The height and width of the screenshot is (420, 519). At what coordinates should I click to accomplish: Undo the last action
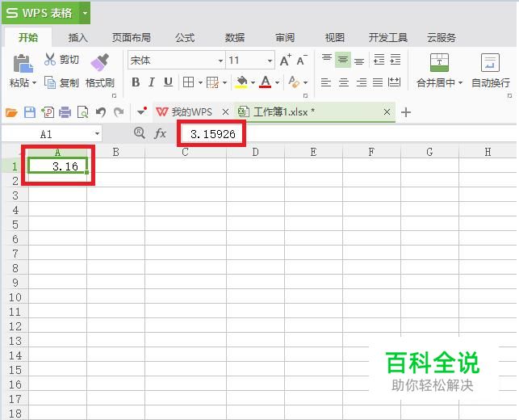(x=101, y=112)
